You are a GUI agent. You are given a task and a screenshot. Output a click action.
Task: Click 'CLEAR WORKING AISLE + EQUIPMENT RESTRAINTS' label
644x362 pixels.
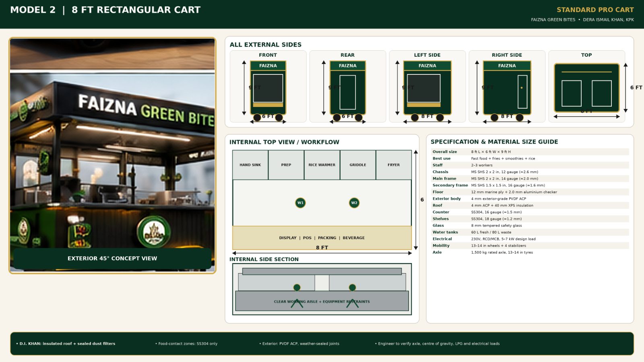(322, 302)
